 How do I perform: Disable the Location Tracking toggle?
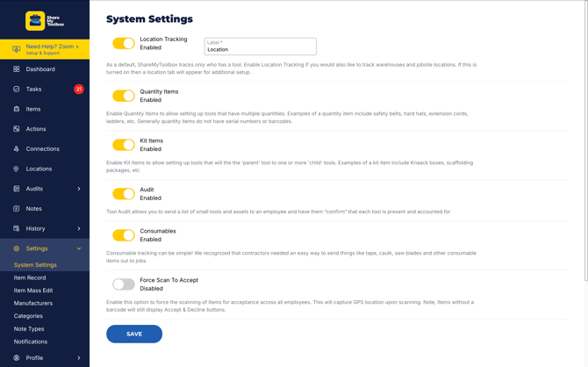coord(124,43)
